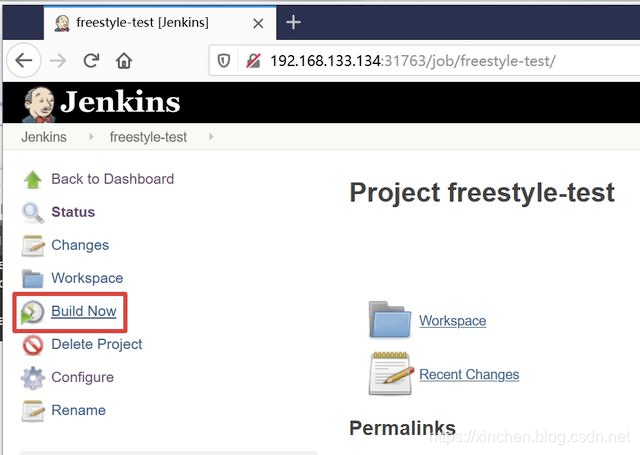Open the Status sidebar link
The height and width of the screenshot is (455, 640).
[73, 212]
